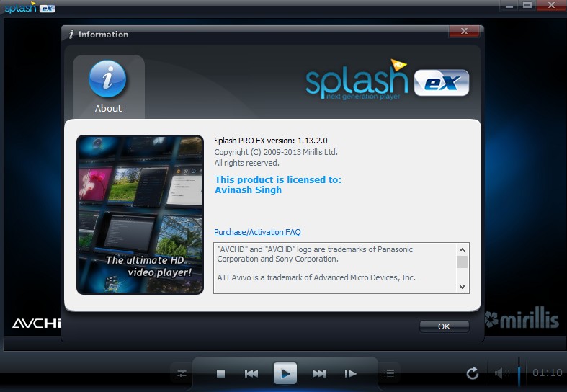
Task: Skip to next track
Action: click(318, 373)
